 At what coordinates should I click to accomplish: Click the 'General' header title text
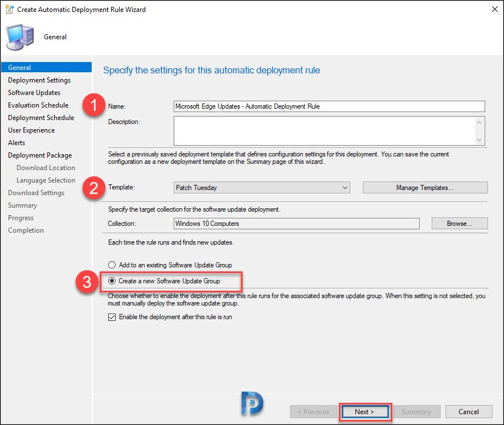[x=55, y=37]
